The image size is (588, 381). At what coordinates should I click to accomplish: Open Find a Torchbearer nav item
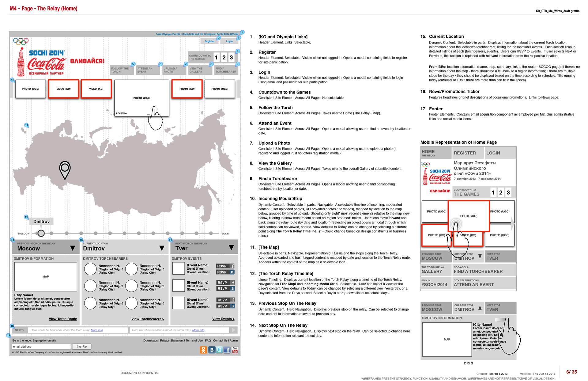(x=226, y=70)
